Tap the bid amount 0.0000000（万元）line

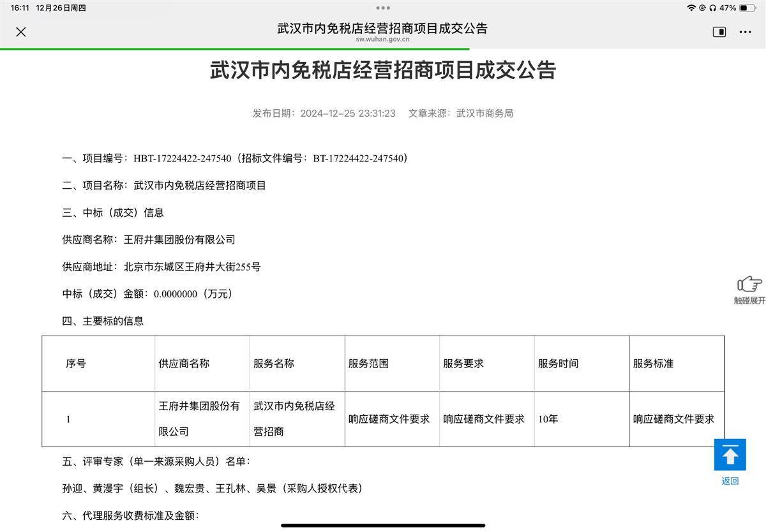pos(147,294)
